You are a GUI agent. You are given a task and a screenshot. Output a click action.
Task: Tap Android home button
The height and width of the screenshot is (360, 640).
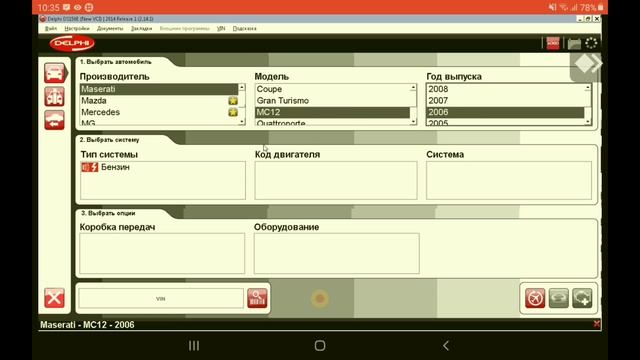(320, 346)
